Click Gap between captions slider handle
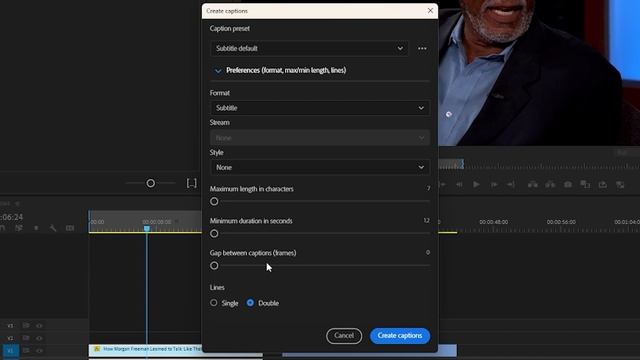This screenshot has height=360, width=640. coord(214,266)
